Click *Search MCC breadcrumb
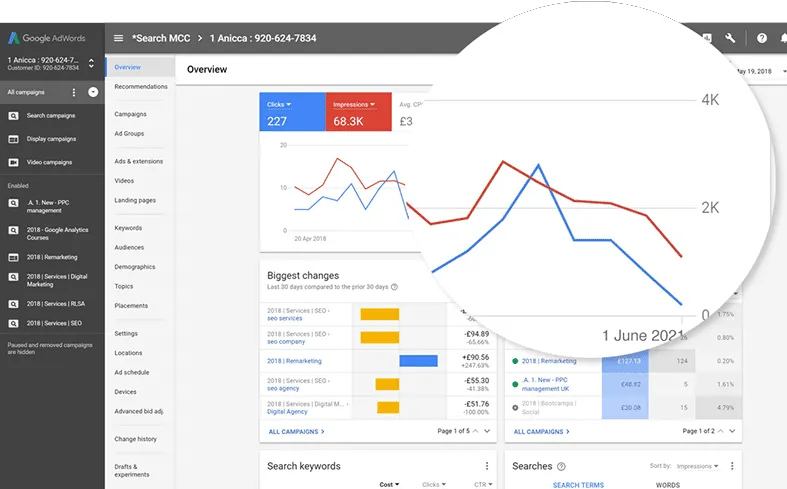 161,38
